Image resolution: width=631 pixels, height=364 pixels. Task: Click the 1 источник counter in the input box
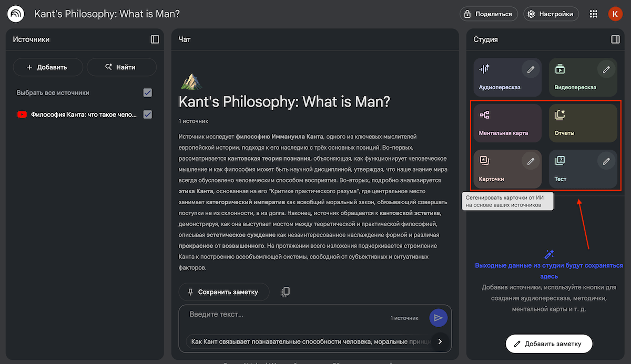pyautogui.click(x=404, y=318)
